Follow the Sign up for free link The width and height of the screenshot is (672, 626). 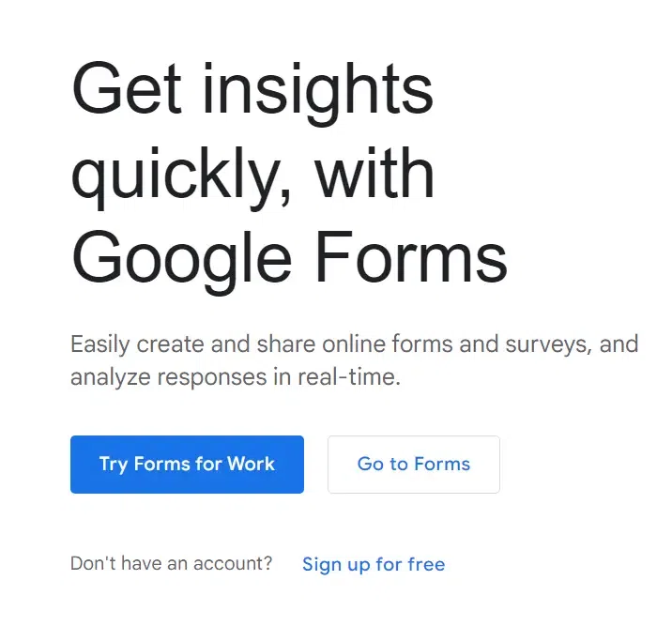[374, 564]
